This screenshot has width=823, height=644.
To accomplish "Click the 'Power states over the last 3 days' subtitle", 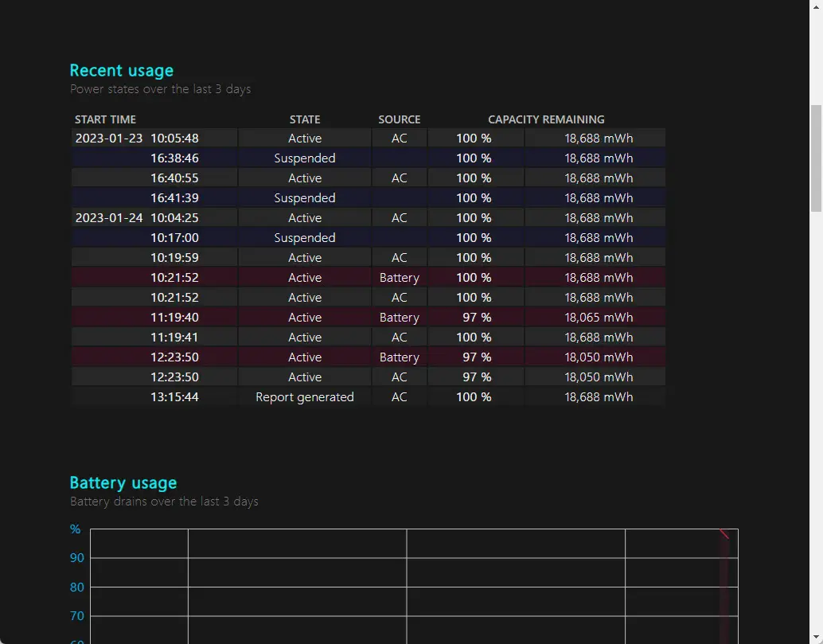I will [160, 89].
